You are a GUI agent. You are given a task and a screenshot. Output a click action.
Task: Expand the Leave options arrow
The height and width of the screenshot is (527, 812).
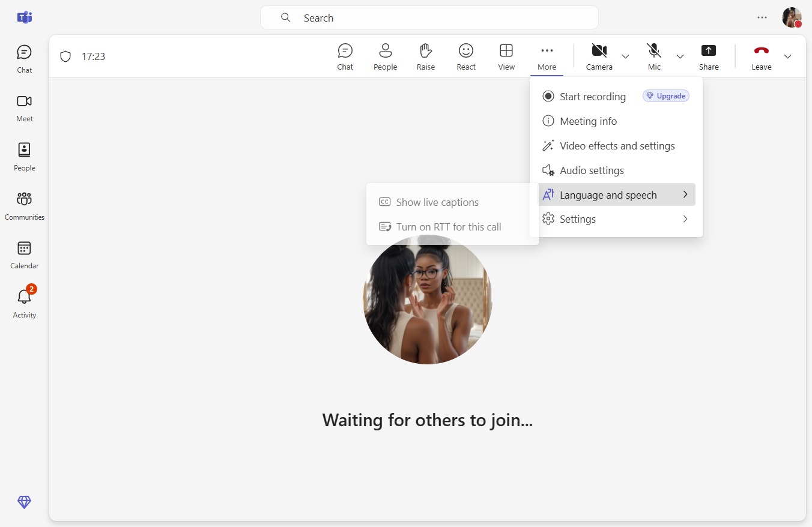click(x=787, y=56)
